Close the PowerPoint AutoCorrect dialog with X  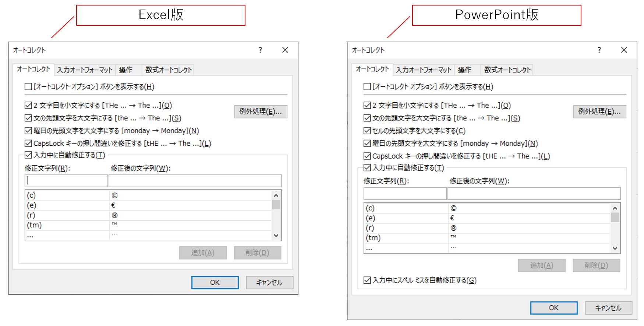(x=624, y=50)
